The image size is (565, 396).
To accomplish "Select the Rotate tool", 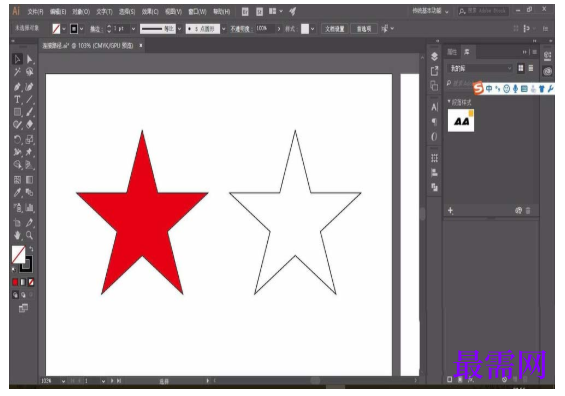I will 17,139.
